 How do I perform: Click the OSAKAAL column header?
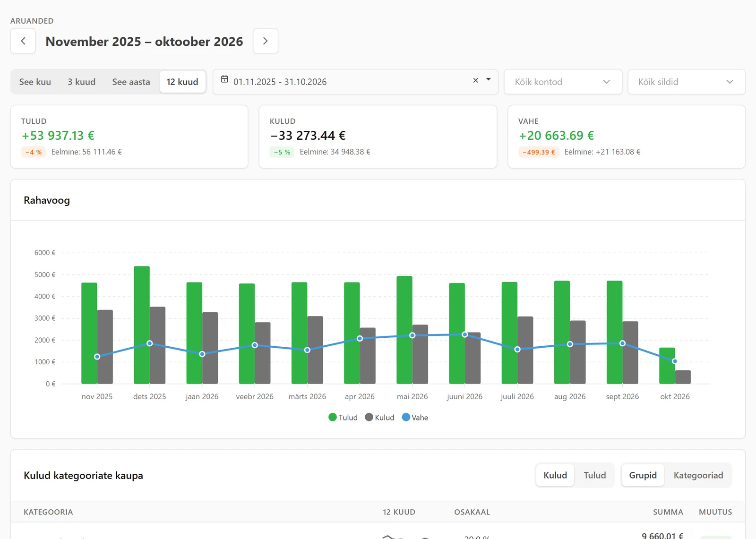[x=472, y=512]
